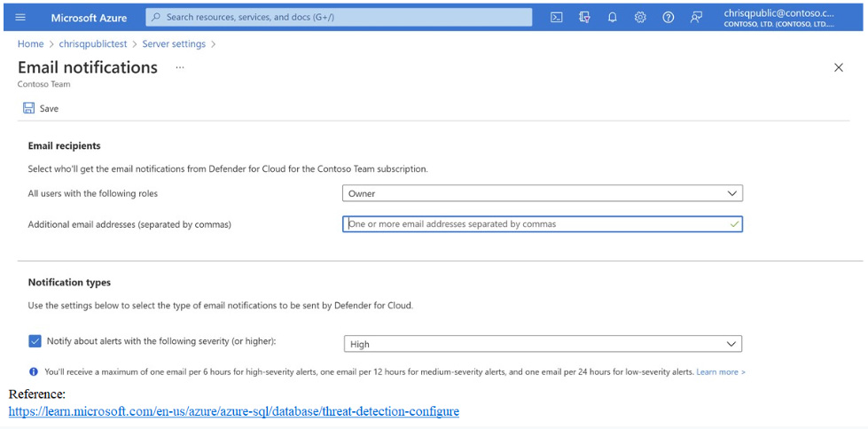This screenshot has height=429, width=868.
Task: Open the Directories and subscriptions filter icon
Action: pyautogui.click(x=584, y=17)
